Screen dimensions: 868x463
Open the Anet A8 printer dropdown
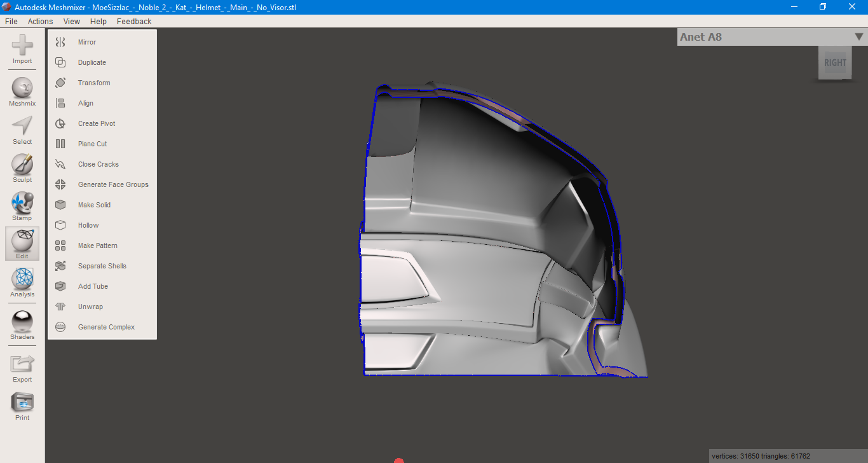(x=772, y=37)
